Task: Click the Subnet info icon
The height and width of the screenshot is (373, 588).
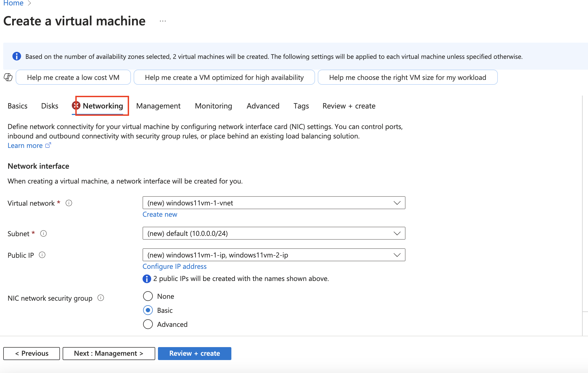Action: coord(43,233)
